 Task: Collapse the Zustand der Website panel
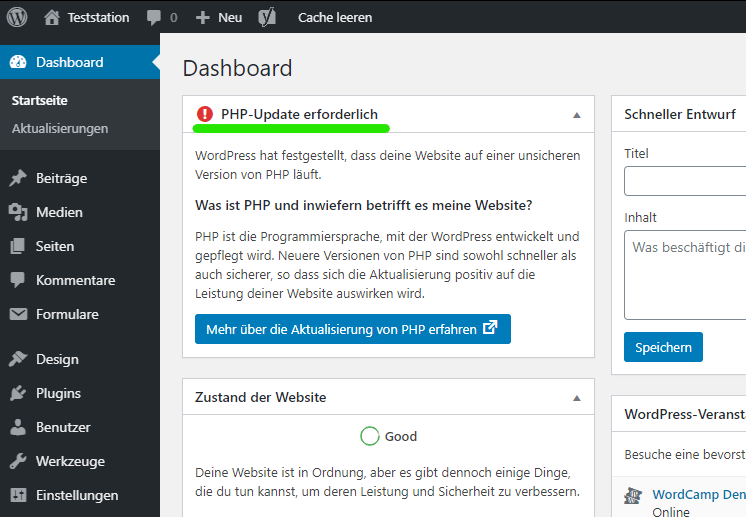[577, 398]
